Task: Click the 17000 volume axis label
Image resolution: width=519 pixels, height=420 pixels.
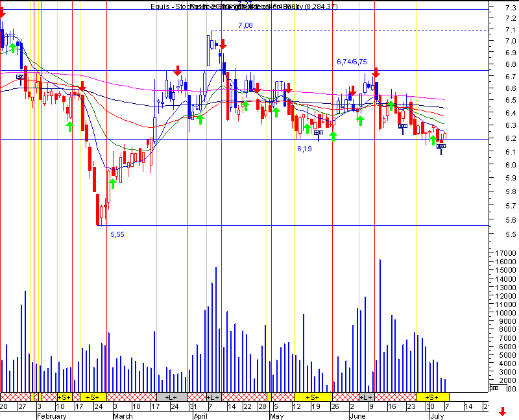Action: (x=505, y=253)
